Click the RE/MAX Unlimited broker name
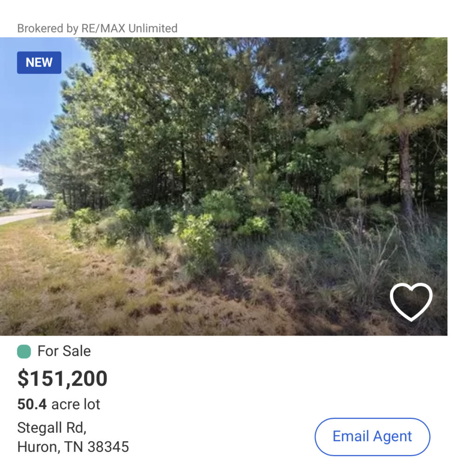The image size is (456, 476). (x=129, y=28)
